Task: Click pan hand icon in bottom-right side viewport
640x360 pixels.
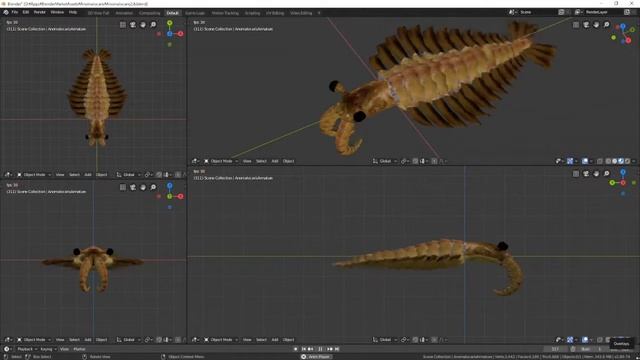Action: (596, 174)
